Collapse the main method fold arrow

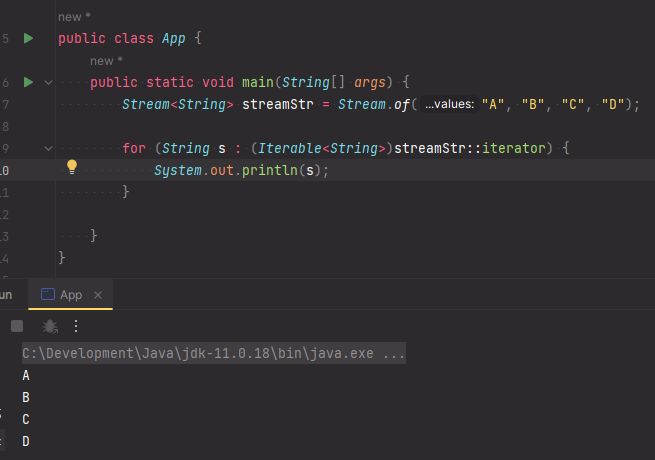point(48,83)
